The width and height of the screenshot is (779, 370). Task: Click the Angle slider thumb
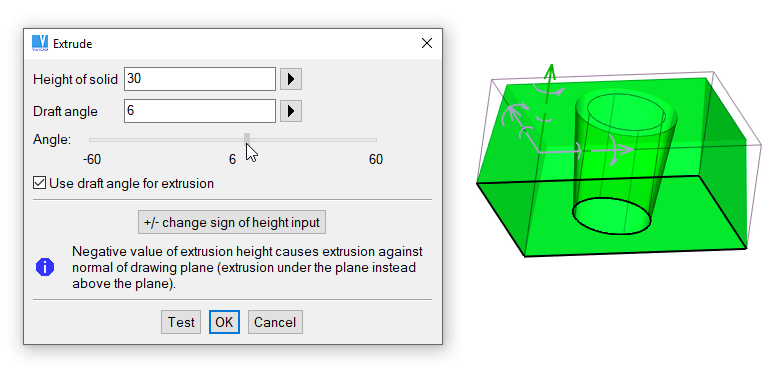pyautogui.click(x=247, y=140)
